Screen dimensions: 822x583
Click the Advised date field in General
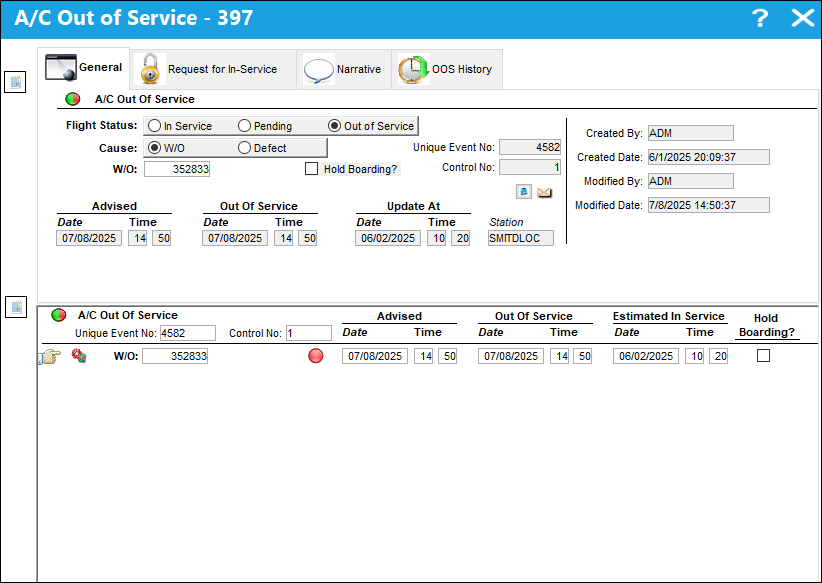click(x=89, y=238)
